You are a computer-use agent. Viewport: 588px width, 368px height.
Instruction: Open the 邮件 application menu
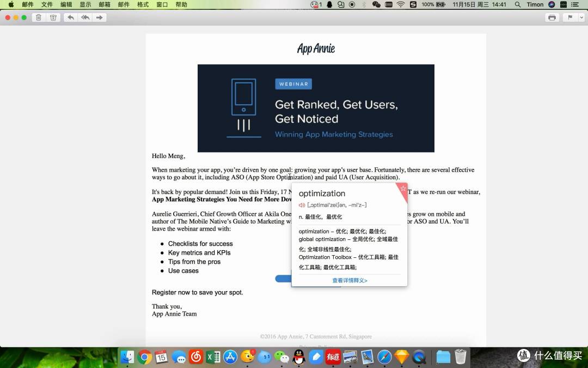click(x=28, y=4)
